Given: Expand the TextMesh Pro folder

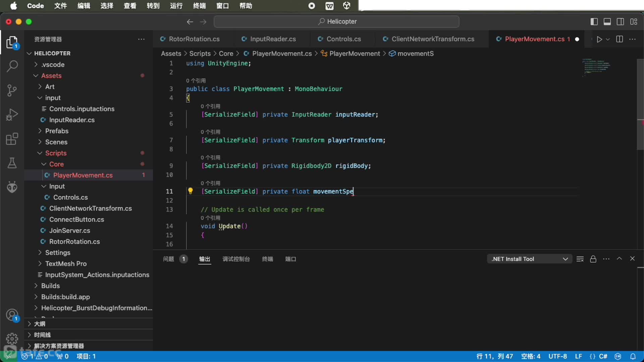Looking at the screenshot, I should (66, 263).
